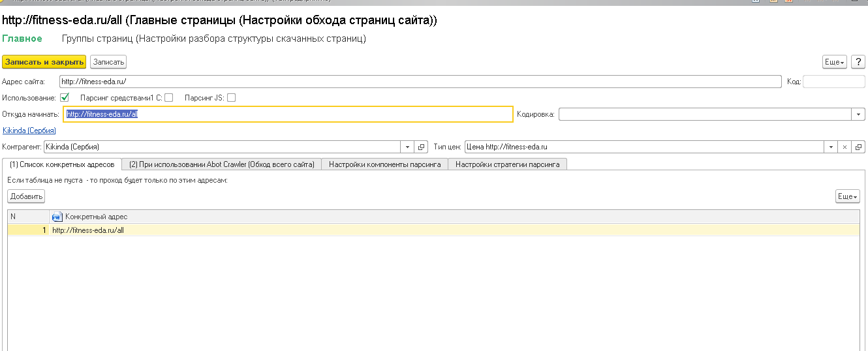Enable the Парсинг средствами 1С checkbox
This screenshot has height=351, width=868.
point(169,98)
